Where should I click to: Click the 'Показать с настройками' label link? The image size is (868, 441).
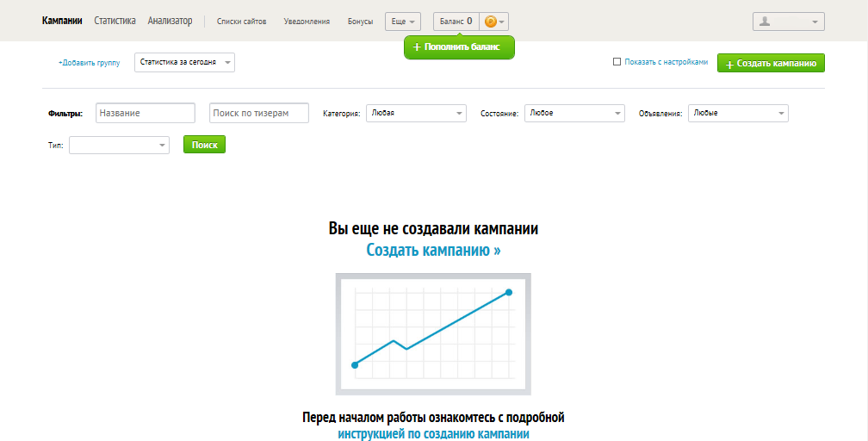point(666,62)
